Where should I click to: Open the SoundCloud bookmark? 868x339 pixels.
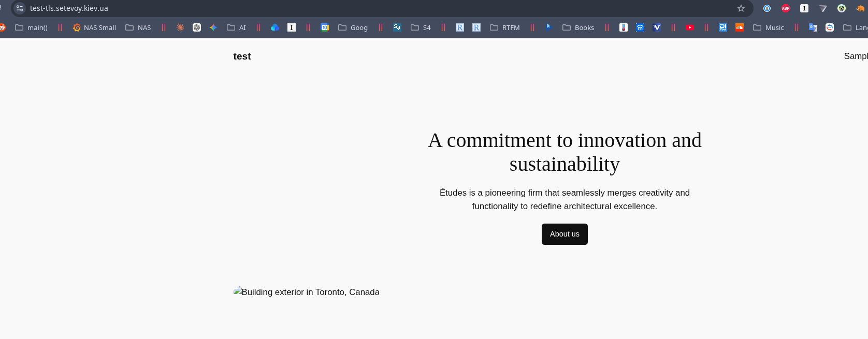[x=740, y=27]
